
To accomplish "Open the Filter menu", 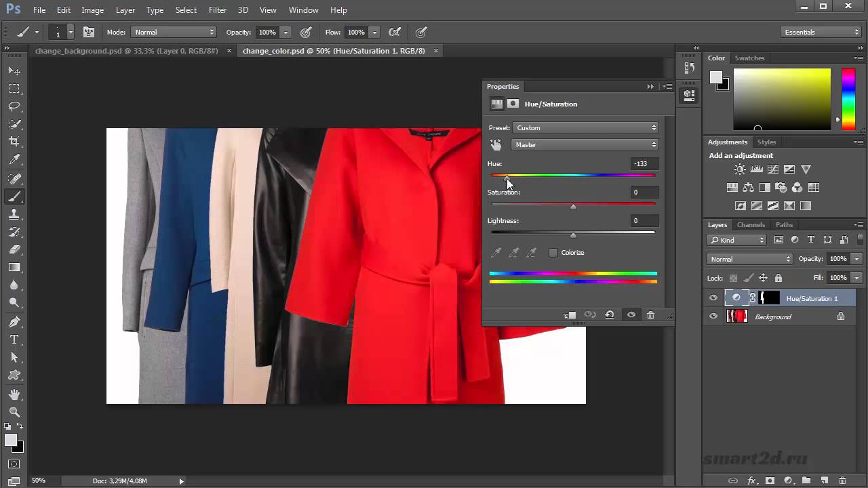I will 218,10.
